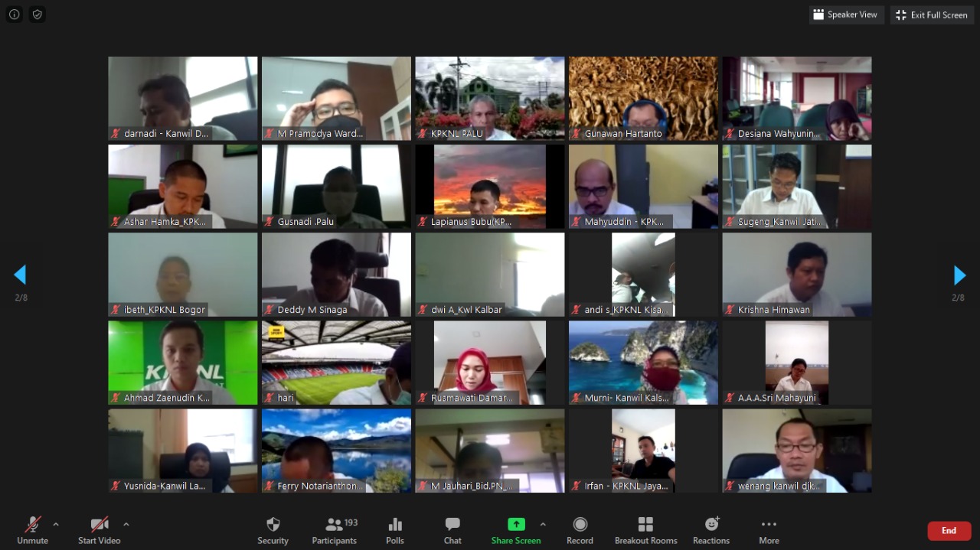The image size is (980, 550).
Task: Open the More options menu
Action: click(769, 530)
